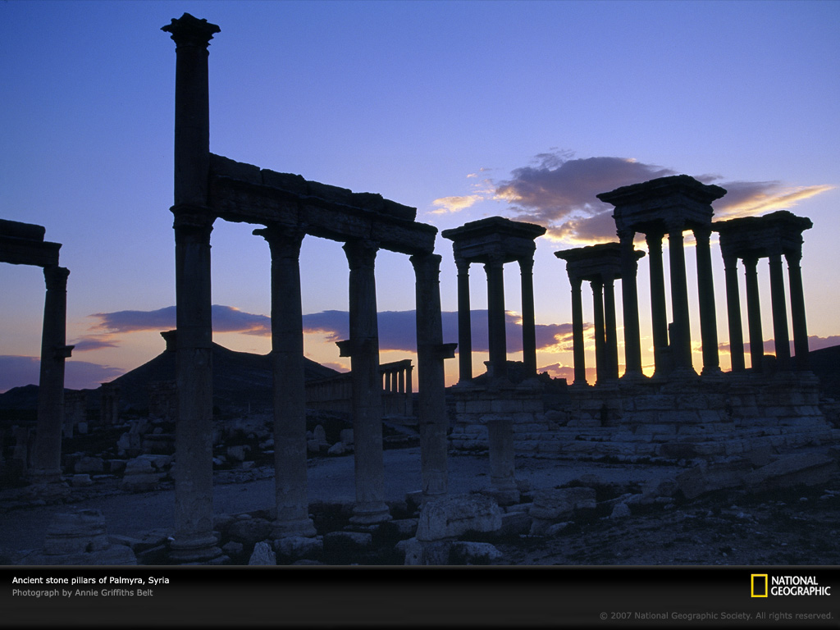Select the 'Photograph by Annie Griffiths Belt' credit
The width and height of the screenshot is (840, 630).
coord(82,592)
